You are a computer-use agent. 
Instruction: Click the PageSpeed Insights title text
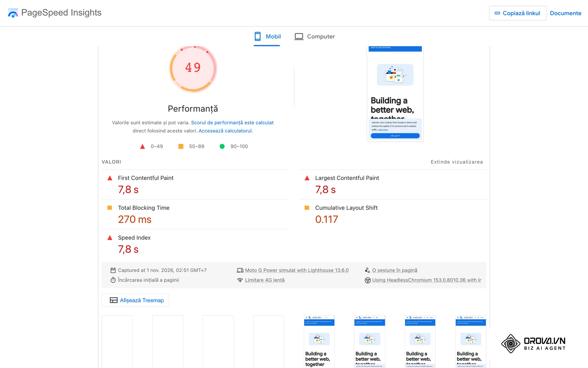(x=61, y=13)
